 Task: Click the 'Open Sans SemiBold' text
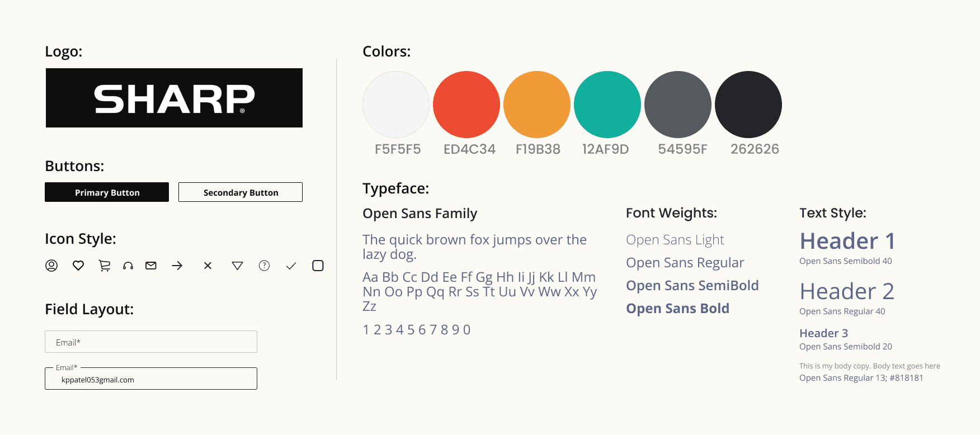pos(692,286)
